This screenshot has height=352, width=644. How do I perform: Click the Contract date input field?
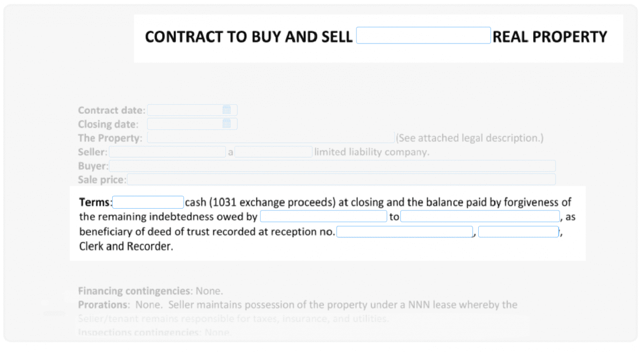[185, 110]
